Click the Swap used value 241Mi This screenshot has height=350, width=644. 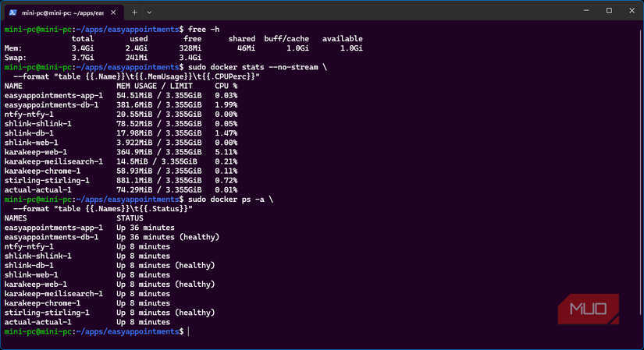(x=137, y=58)
